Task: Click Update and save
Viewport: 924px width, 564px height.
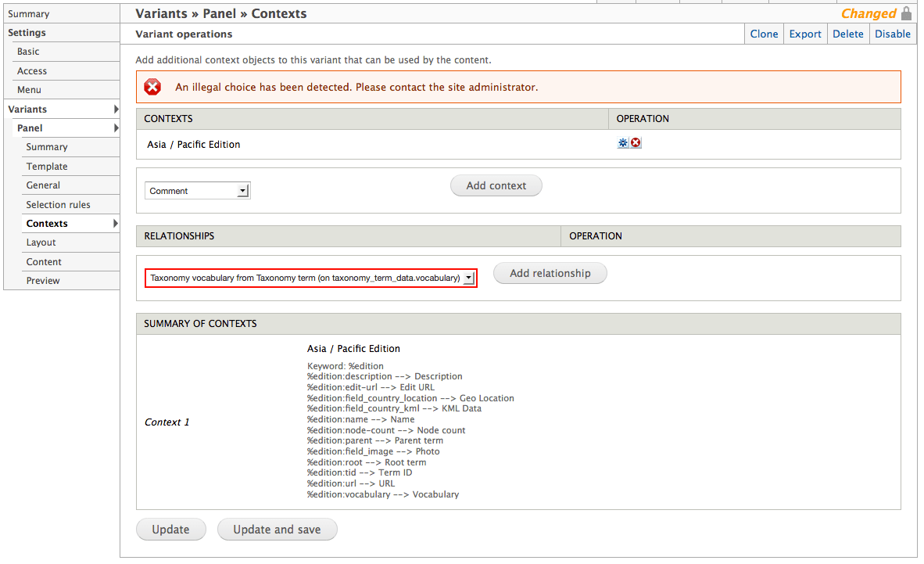Action: (x=277, y=529)
